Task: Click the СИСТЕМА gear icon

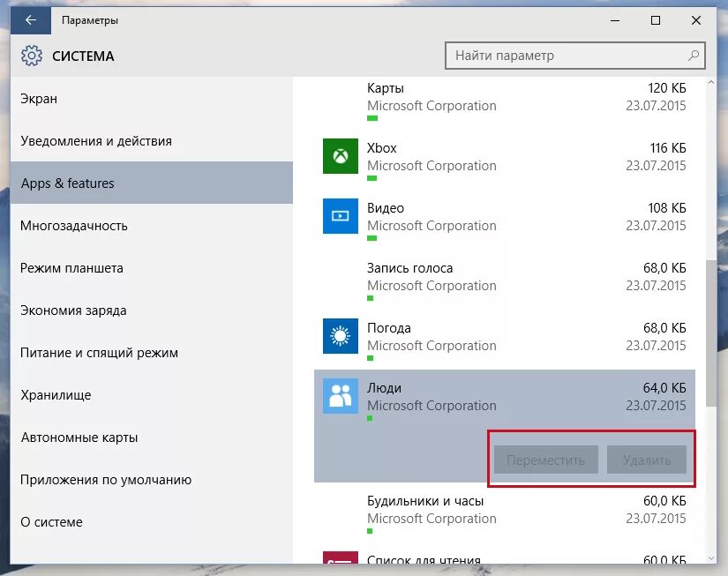Action: 32,56
